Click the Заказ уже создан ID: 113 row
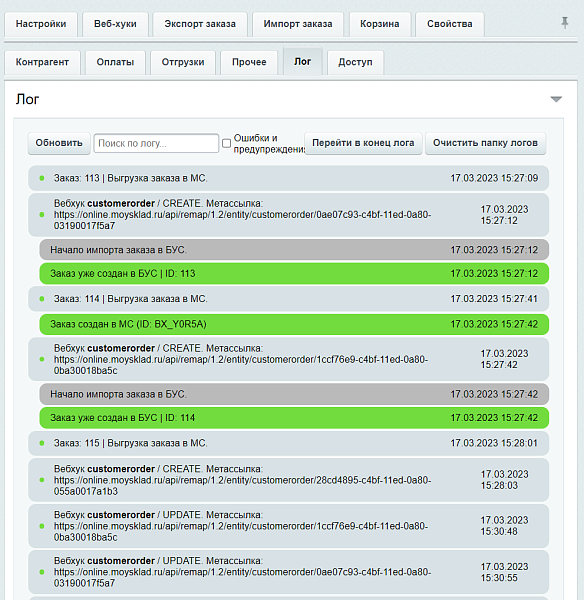 [294, 274]
